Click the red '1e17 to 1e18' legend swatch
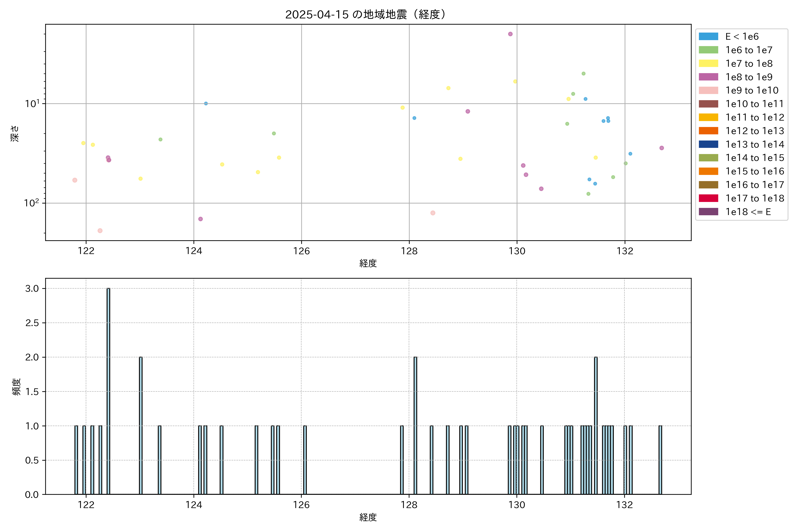The height and width of the screenshot is (532, 798). 708,198
